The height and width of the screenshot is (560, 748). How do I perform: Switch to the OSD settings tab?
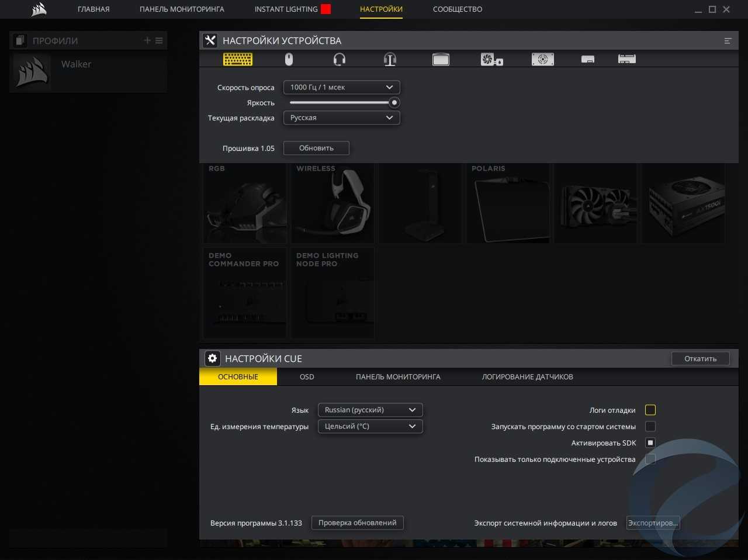click(x=307, y=377)
